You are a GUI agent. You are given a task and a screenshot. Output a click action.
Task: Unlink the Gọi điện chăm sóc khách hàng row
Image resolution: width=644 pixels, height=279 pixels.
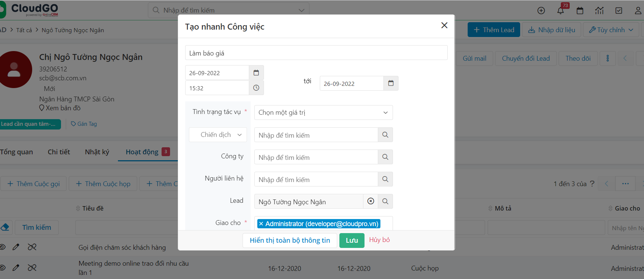[x=32, y=247]
